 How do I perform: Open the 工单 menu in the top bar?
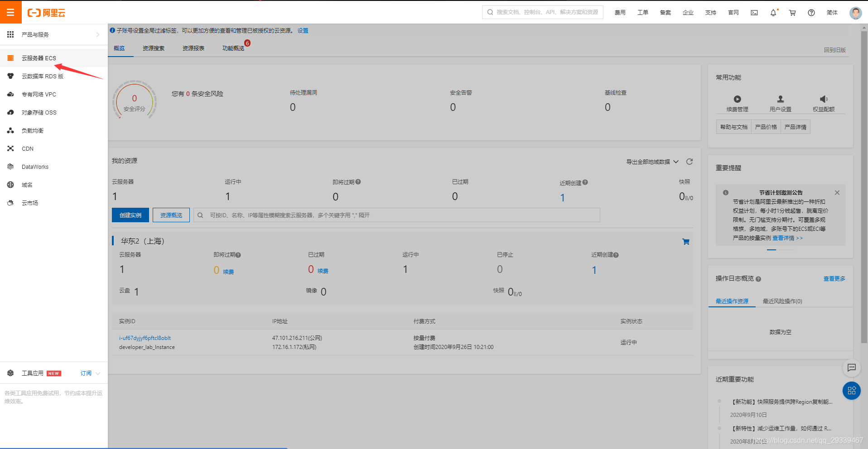tap(642, 13)
